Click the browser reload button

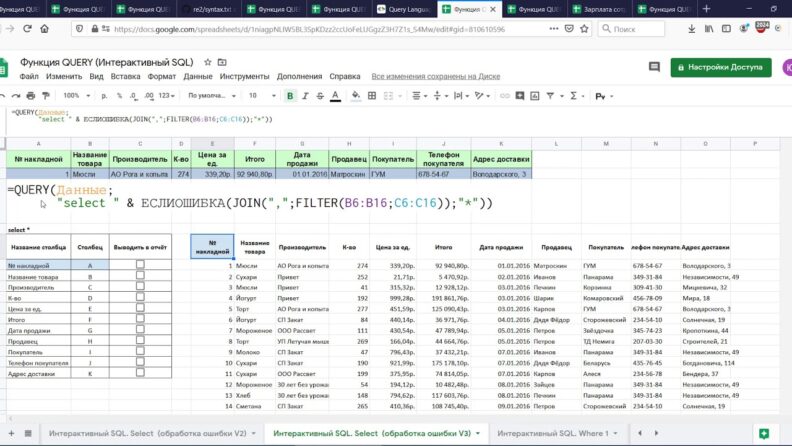pos(27,29)
